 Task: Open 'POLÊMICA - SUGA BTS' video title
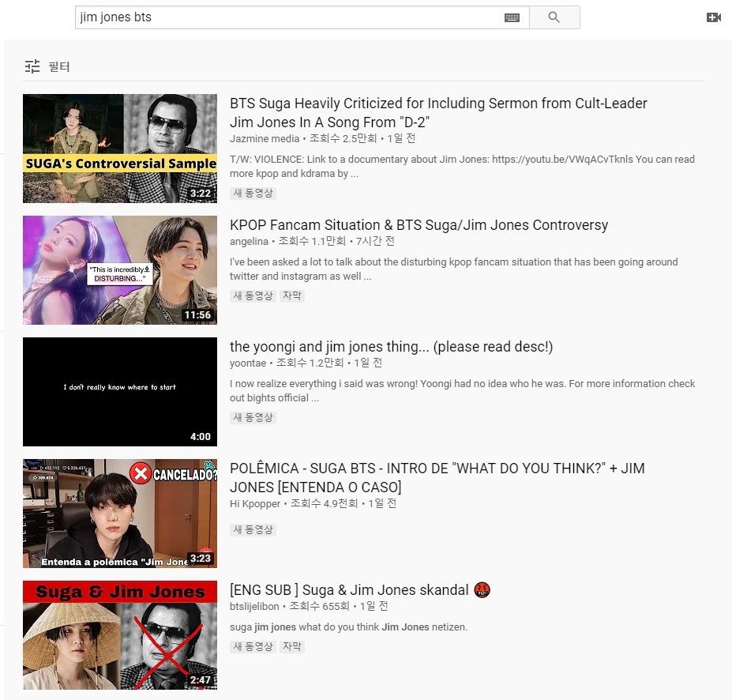click(437, 478)
